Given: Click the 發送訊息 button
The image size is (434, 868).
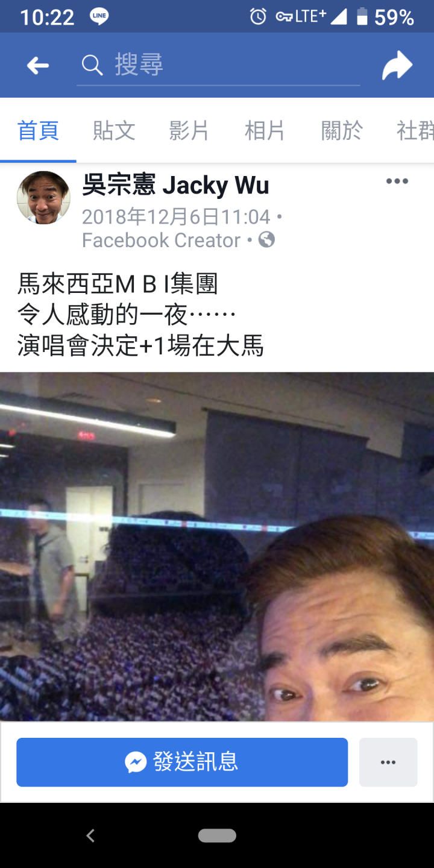Looking at the screenshot, I should click(x=182, y=763).
